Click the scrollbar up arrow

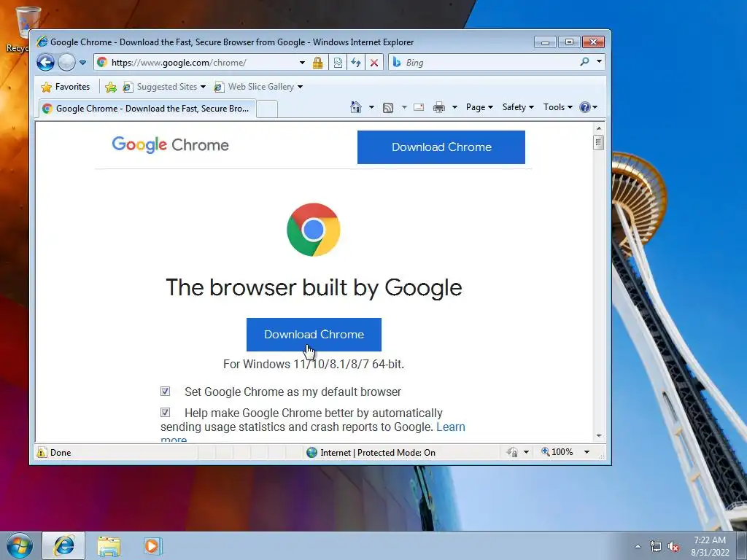click(x=599, y=128)
